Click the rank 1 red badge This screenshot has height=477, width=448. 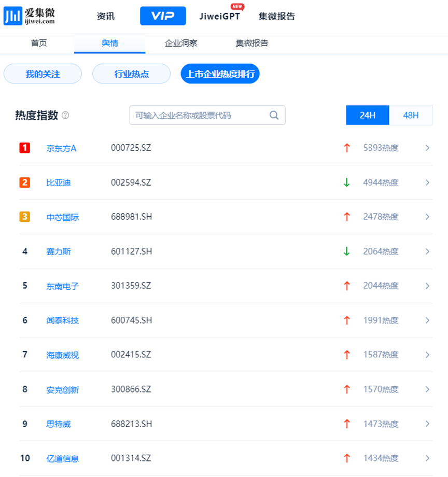point(25,148)
